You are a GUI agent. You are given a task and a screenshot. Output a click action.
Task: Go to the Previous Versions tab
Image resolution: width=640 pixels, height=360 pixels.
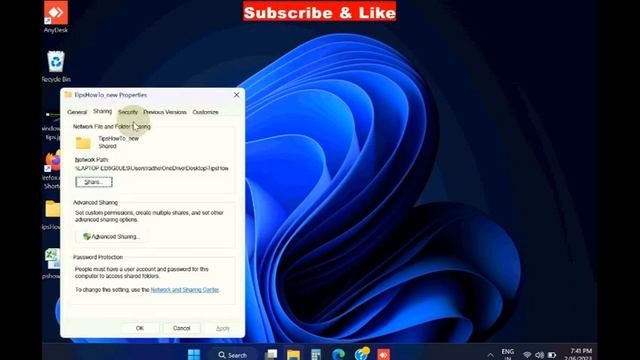[165, 112]
